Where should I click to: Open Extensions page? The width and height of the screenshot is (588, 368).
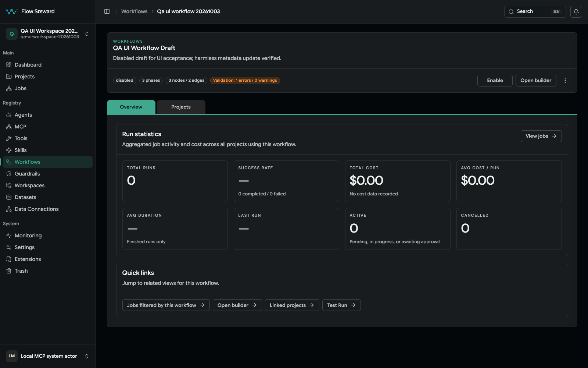[x=48, y=259]
